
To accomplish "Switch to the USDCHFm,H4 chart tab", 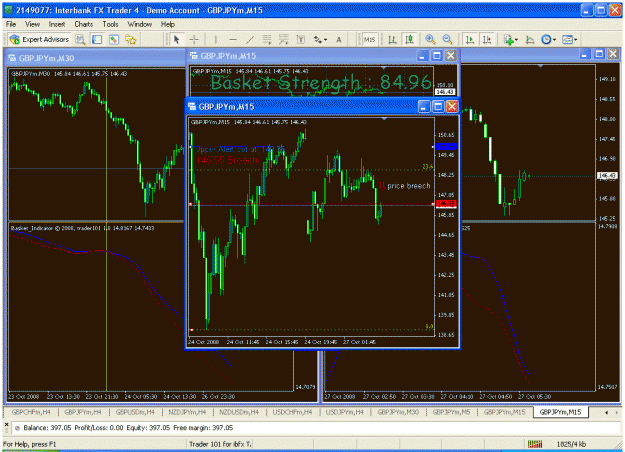I will (x=292, y=412).
